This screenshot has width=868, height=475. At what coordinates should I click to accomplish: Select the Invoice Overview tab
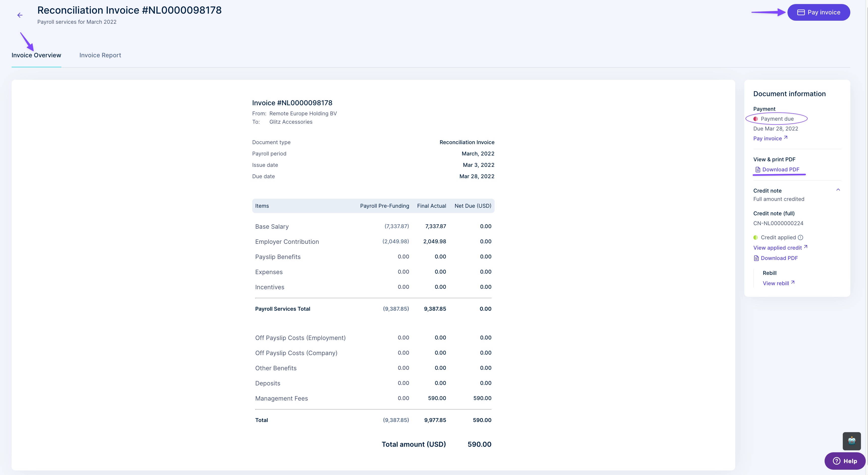pos(36,55)
